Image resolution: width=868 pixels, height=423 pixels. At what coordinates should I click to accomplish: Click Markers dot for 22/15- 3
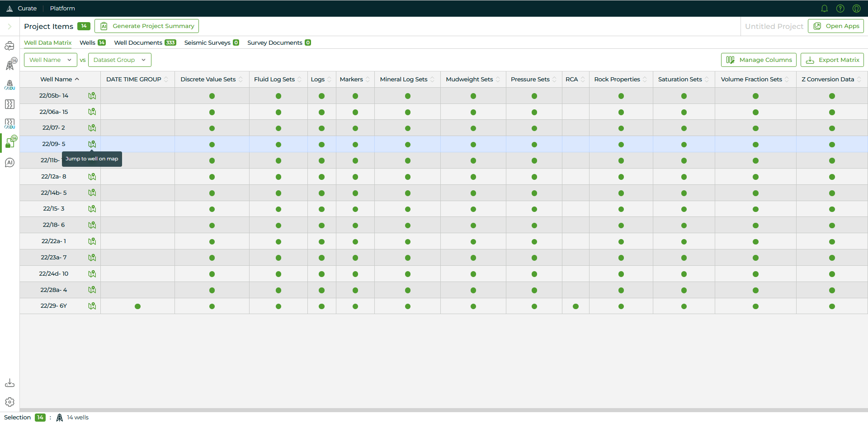tap(355, 209)
